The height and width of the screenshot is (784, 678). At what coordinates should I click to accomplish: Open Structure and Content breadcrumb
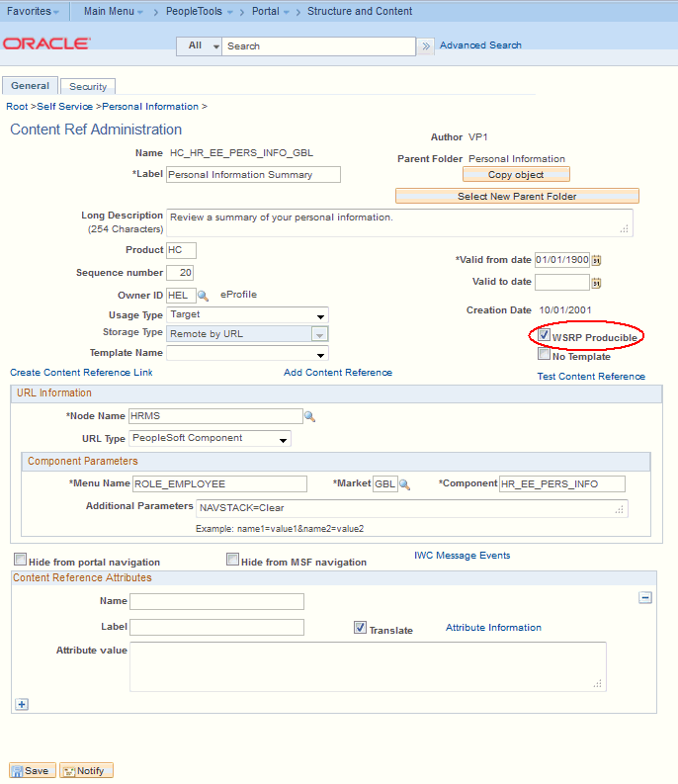pyautogui.click(x=360, y=12)
